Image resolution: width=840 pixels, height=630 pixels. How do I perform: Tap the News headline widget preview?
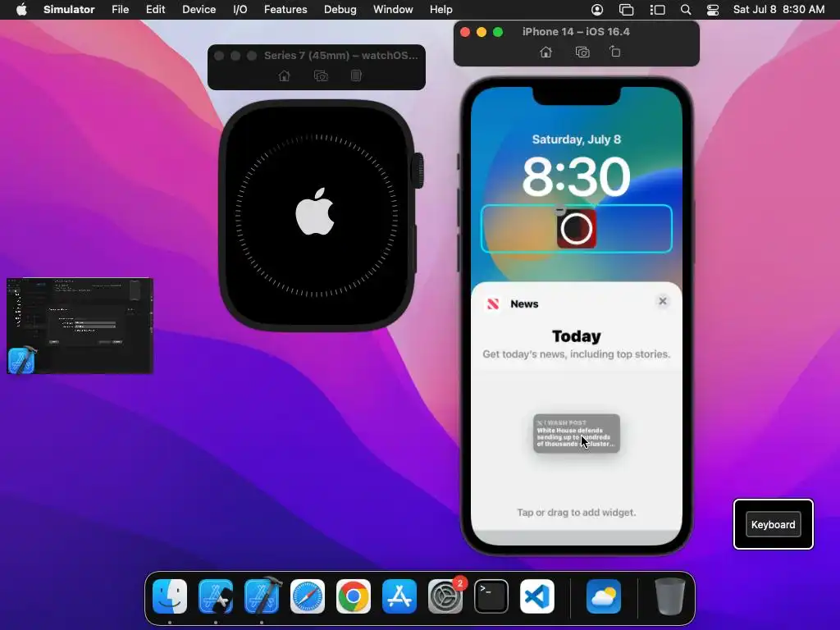tap(577, 433)
